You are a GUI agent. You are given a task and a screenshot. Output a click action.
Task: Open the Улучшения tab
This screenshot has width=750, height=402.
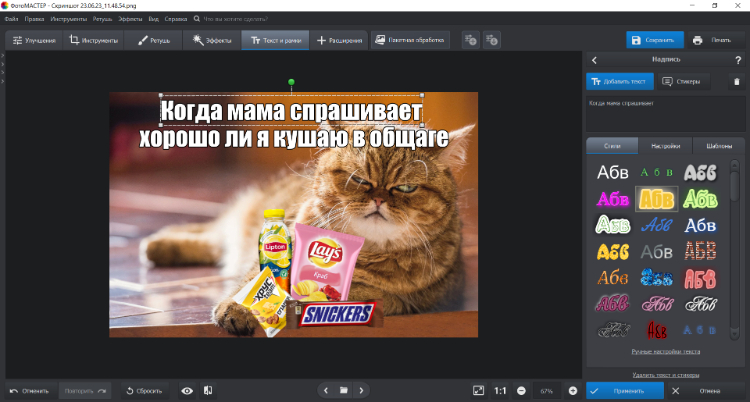(34, 41)
